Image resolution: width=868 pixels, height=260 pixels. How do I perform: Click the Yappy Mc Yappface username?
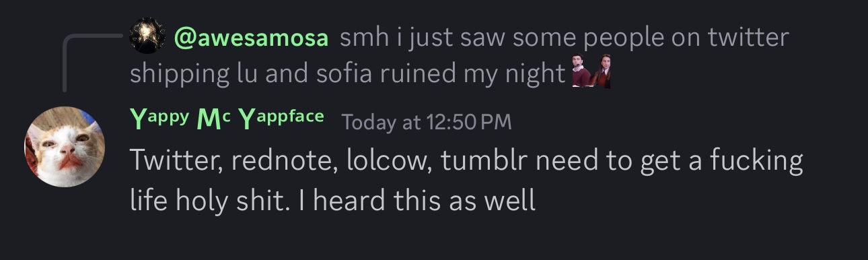(227, 119)
